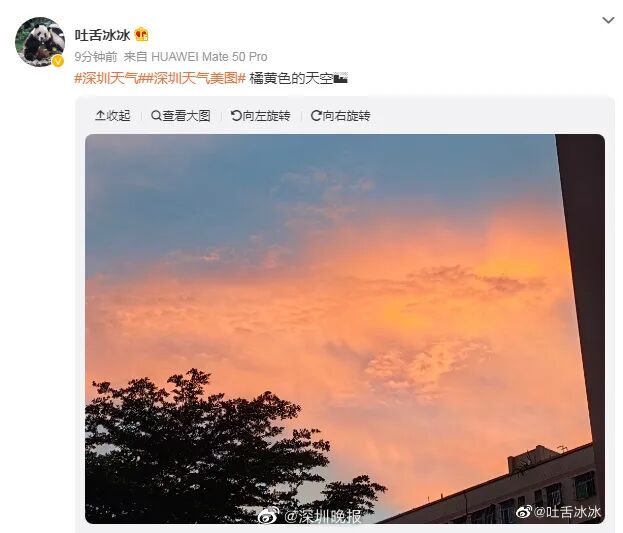This screenshot has height=533, width=623.
Task: Click the @深圳晚报 Weibo watermark
Action: click(x=310, y=516)
